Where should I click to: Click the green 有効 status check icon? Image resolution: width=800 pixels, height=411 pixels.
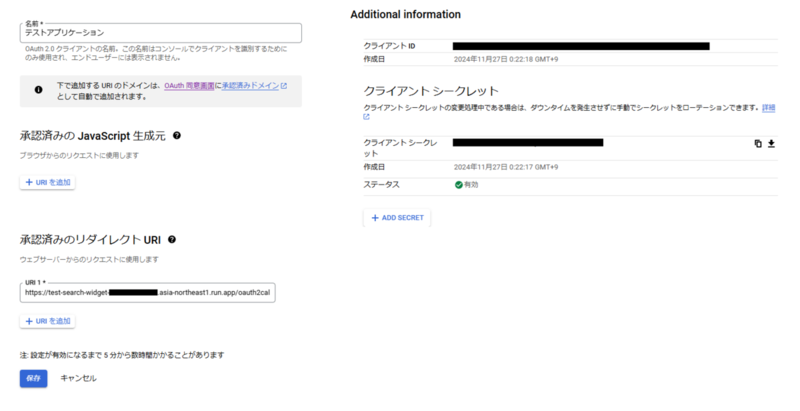coord(459,185)
